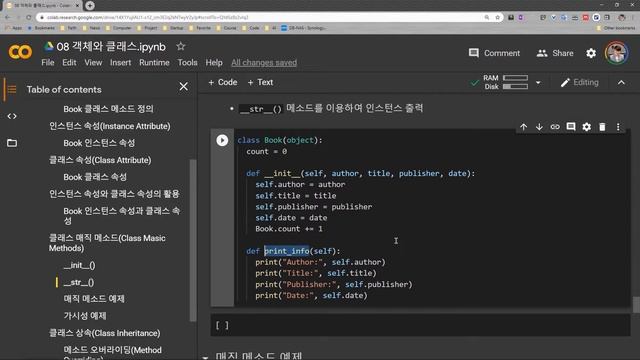The image size is (640, 360).
Task: Open the Help menu
Action: pos(214,62)
